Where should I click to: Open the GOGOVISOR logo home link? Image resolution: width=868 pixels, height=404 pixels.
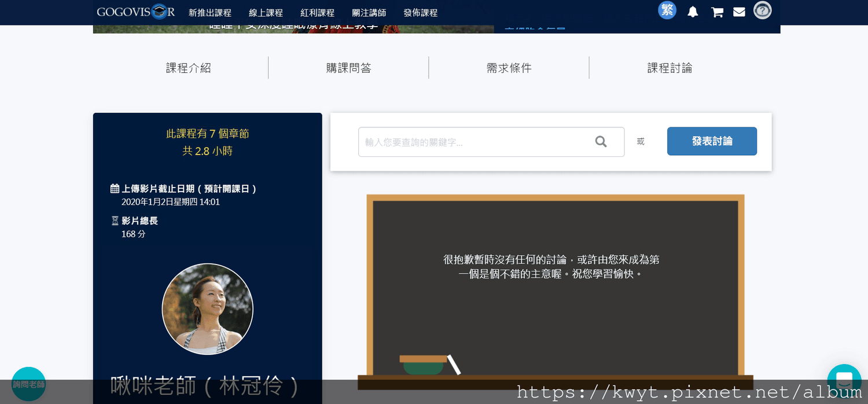[x=135, y=12]
